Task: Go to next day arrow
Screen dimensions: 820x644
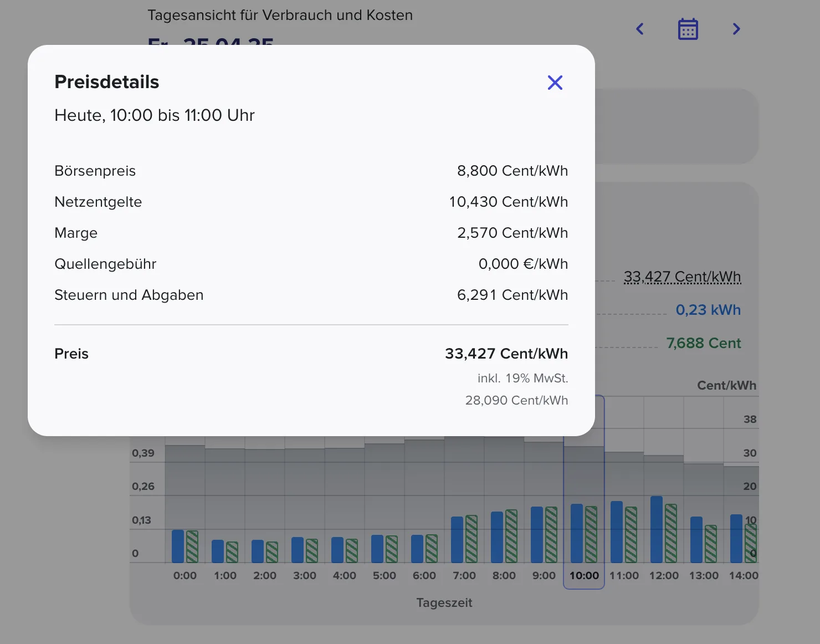Action: click(x=736, y=29)
